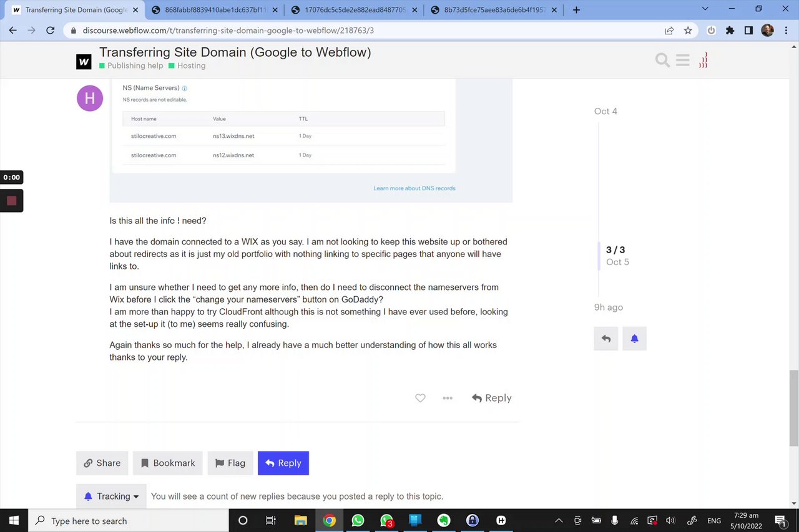Jump to Oct 4 in topic timeline

coord(605,111)
